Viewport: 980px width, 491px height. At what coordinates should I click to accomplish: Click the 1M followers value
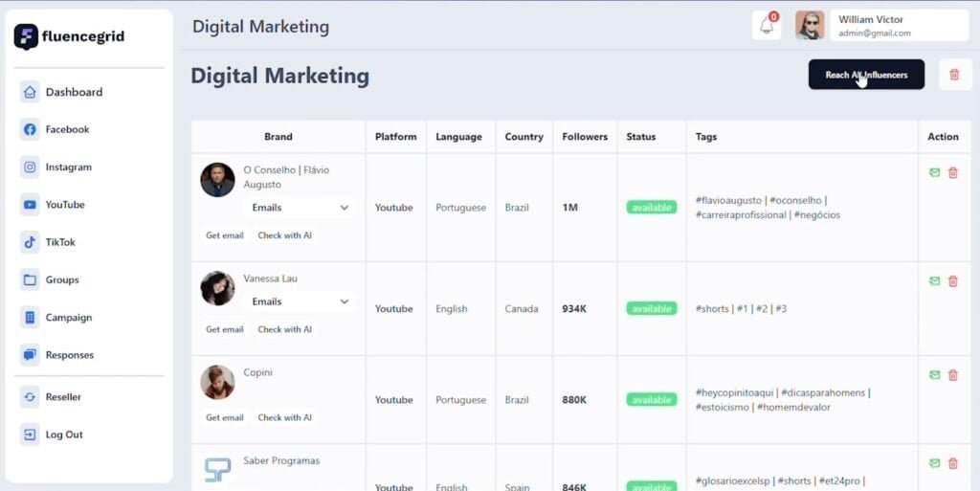(569, 208)
